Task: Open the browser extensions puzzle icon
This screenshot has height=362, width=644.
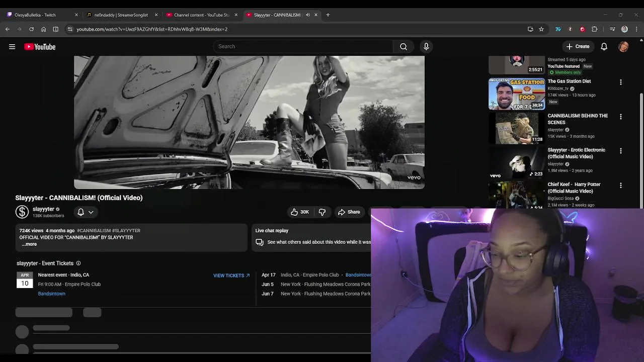Action: 594,29
